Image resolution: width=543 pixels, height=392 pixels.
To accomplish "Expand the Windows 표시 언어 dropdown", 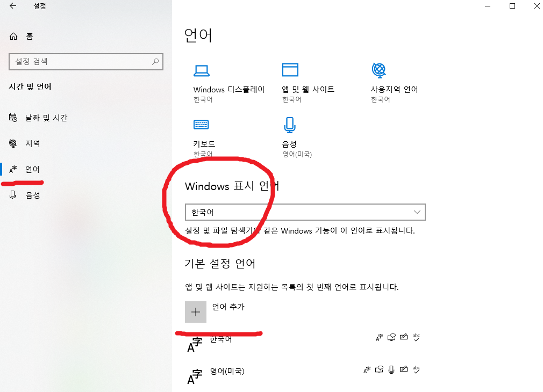I will click(305, 212).
